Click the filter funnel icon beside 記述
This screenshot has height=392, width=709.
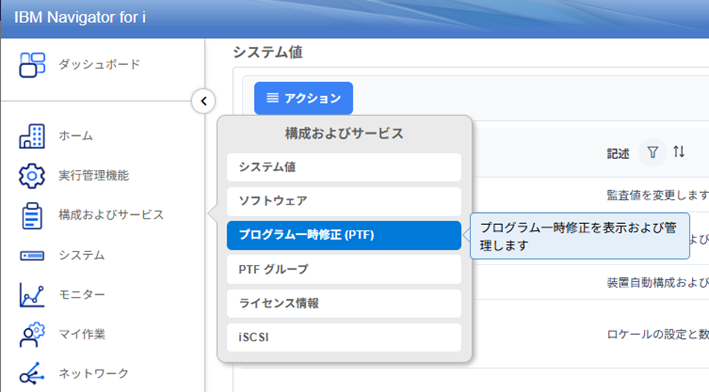pos(652,152)
